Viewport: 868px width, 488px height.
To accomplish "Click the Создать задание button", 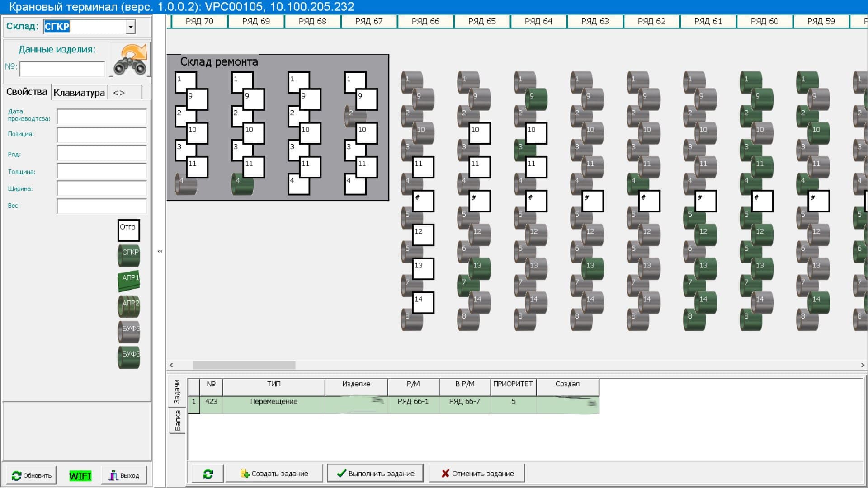I will click(x=274, y=474).
